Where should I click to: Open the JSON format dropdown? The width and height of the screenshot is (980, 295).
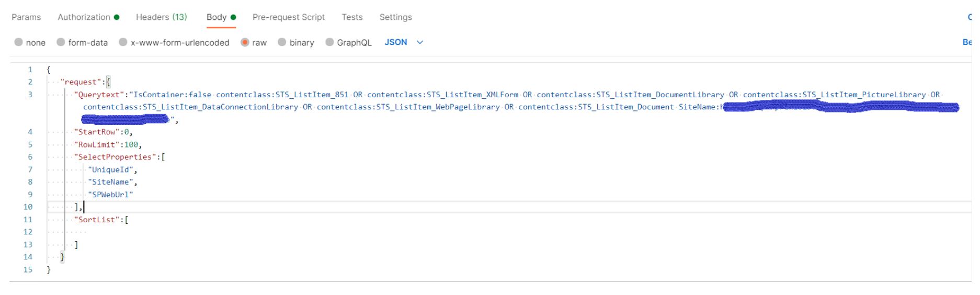tap(404, 42)
